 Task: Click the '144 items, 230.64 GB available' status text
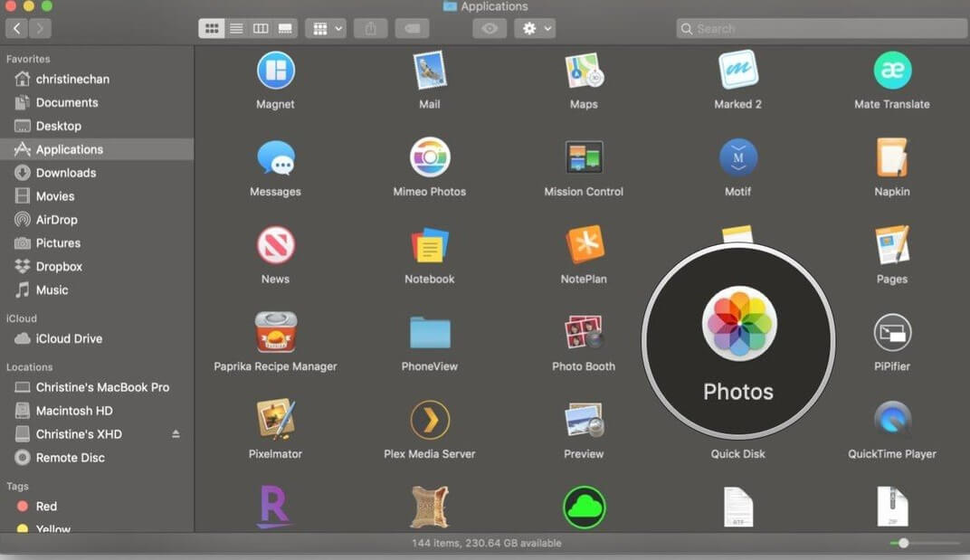(487, 543)
